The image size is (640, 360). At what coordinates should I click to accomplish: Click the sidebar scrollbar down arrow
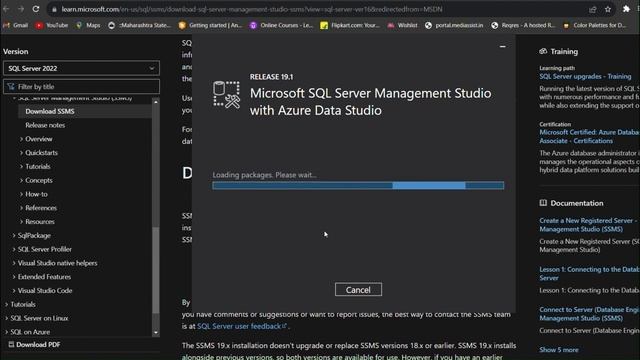(x=156, y=333)
